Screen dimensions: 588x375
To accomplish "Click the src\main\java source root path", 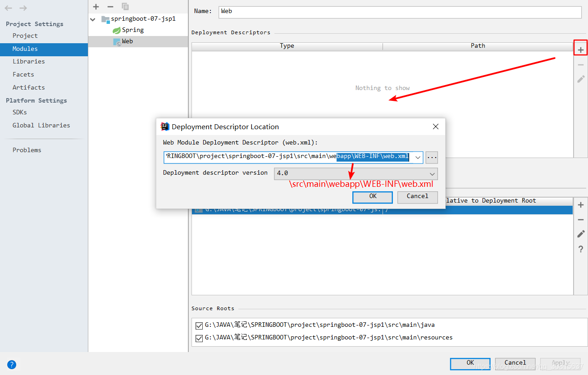I will pos(320,325).
